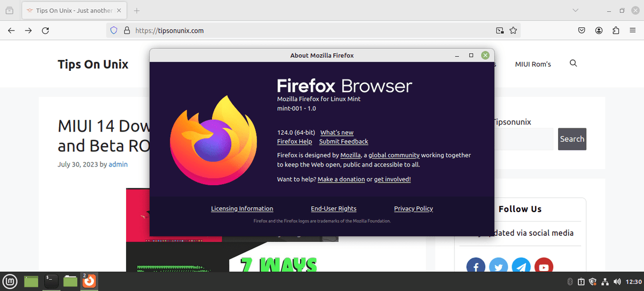644x291 pixels.
Task: Reload the current page
Action: point(46,31)
